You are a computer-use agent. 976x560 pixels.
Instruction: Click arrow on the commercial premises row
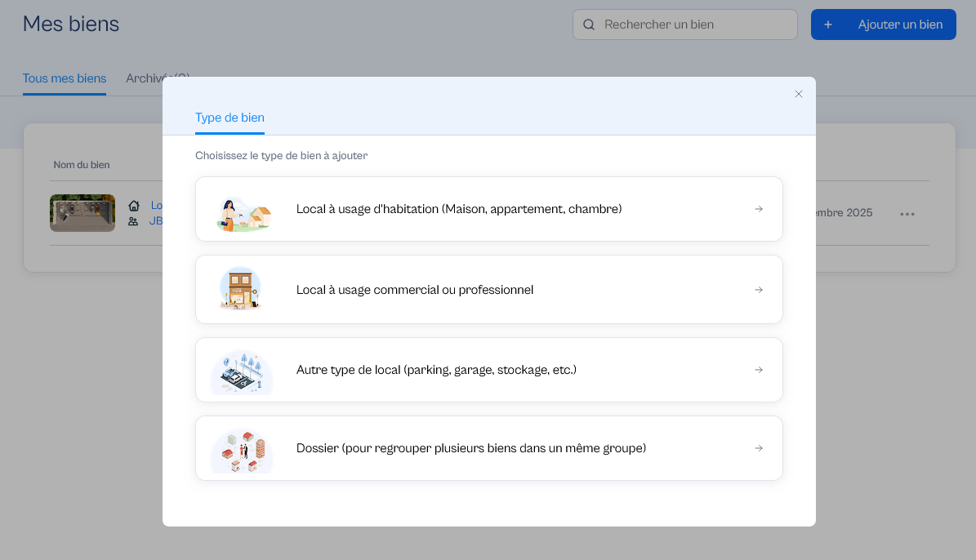coord(759,290)
